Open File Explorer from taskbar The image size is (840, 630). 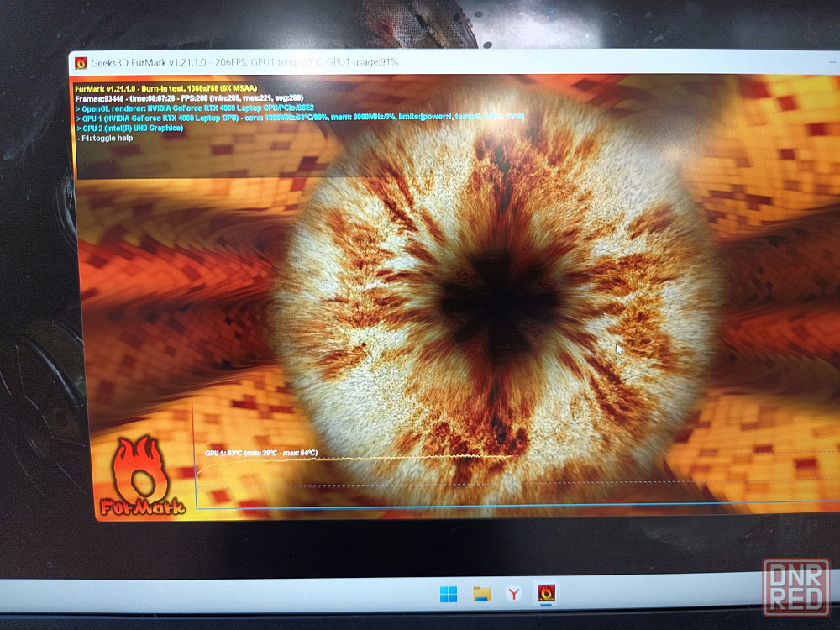[x=481, y=594]
